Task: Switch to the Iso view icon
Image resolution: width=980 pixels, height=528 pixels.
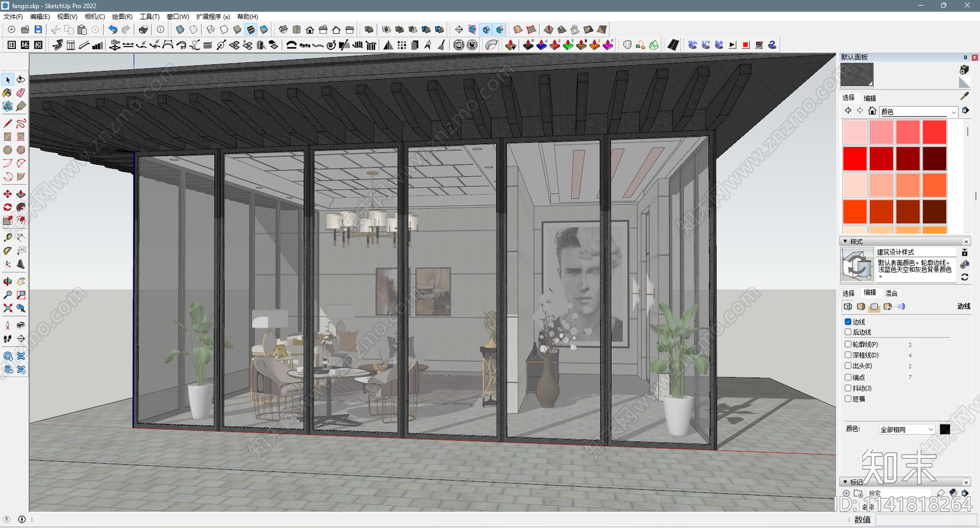Action: tap(283, 29)
